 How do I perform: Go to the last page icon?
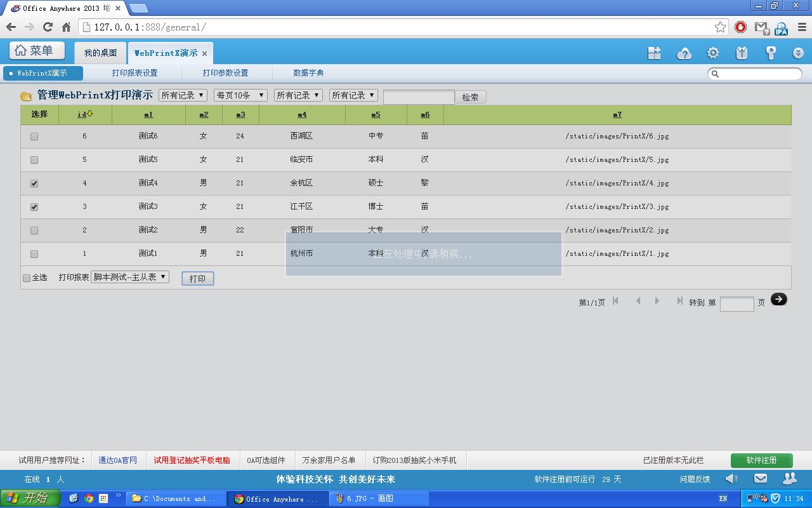coord(679,301)
